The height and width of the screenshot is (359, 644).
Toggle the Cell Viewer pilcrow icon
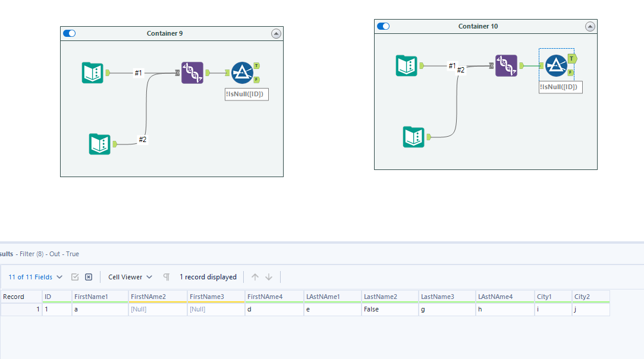[166, 276]
